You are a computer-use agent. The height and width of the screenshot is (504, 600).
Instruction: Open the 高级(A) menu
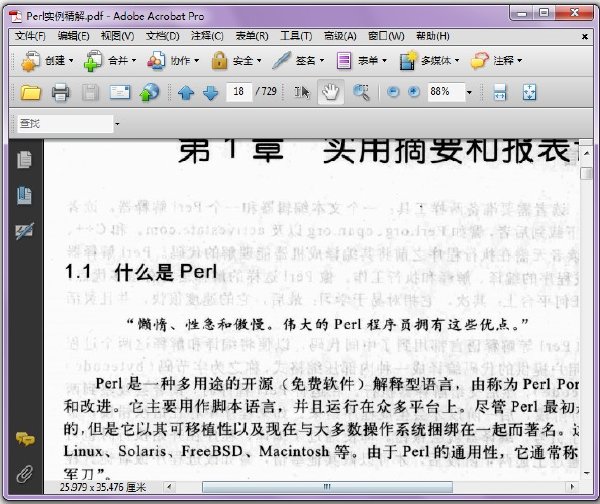[x=340, y=36]
